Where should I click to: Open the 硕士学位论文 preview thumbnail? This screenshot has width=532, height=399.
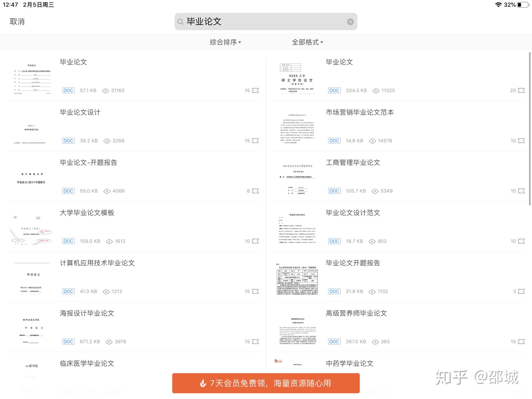click(x=297, y=78)
